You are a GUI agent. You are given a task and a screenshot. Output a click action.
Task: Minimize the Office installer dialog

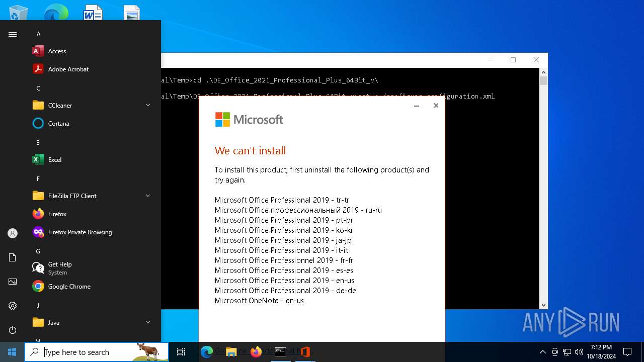[x=416, y=106]
